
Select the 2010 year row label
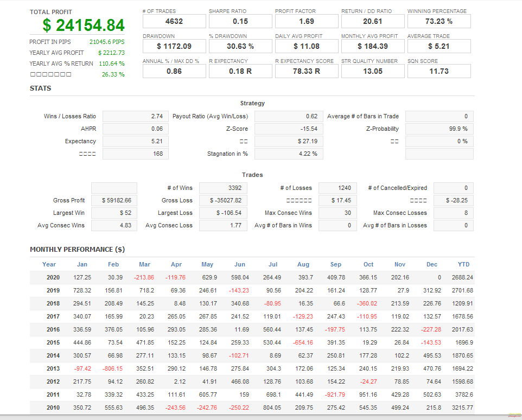(53, 408)
